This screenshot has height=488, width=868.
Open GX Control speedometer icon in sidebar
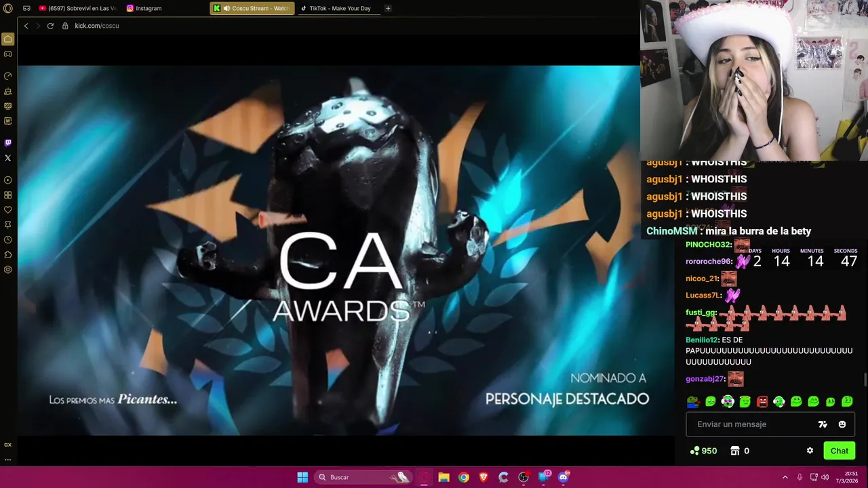(x=8, y=76)
